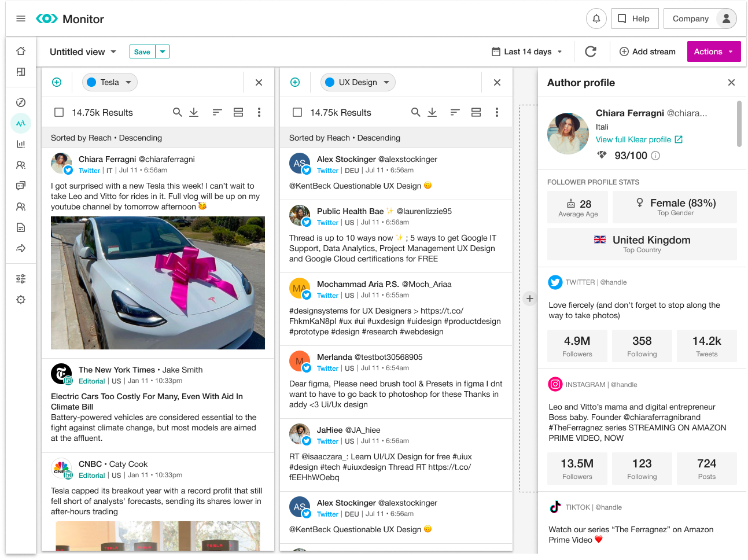Screen dimensions: 748x560
Task: Open the hamburger menu
Action: tap(21, 19)
